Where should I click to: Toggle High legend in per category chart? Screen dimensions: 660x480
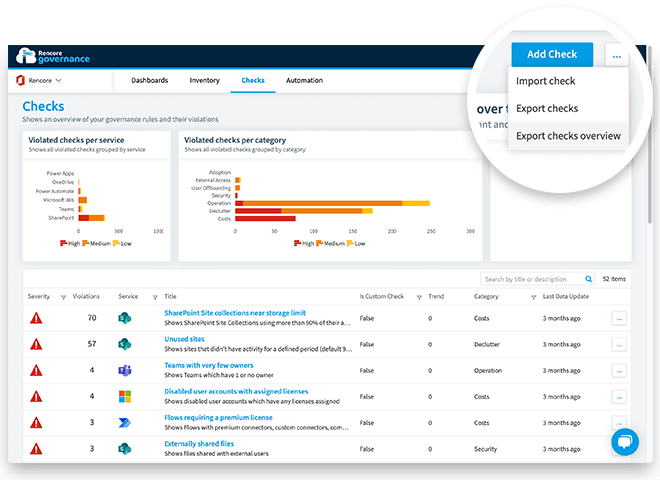coord(304,243)
